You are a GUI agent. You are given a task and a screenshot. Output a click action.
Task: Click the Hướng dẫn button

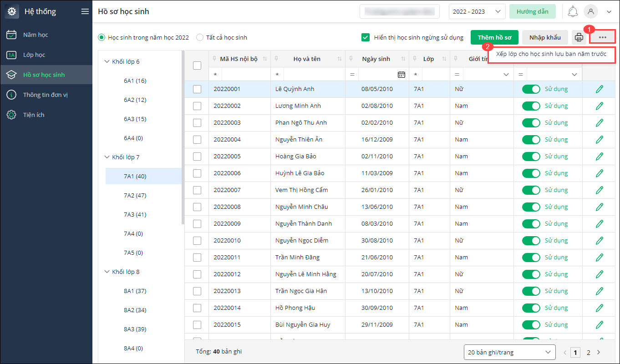click(x=533, y=12)
